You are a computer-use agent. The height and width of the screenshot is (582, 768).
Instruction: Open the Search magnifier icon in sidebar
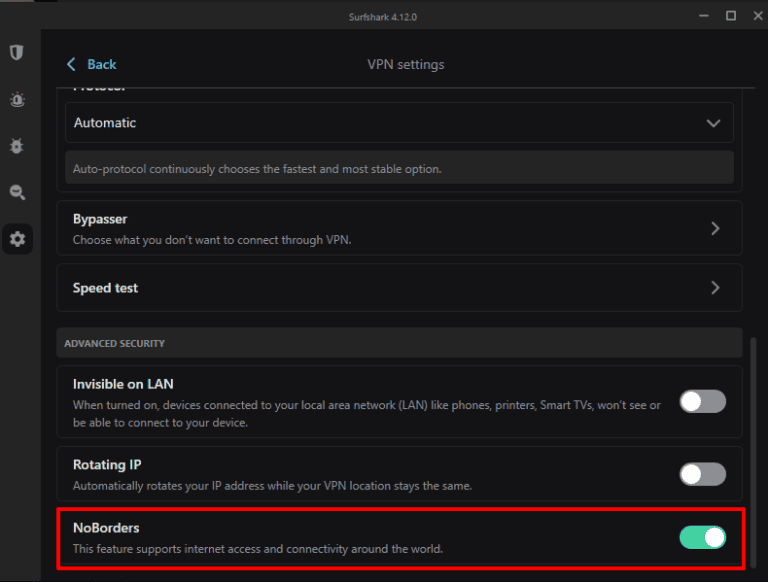pos(17,193)
